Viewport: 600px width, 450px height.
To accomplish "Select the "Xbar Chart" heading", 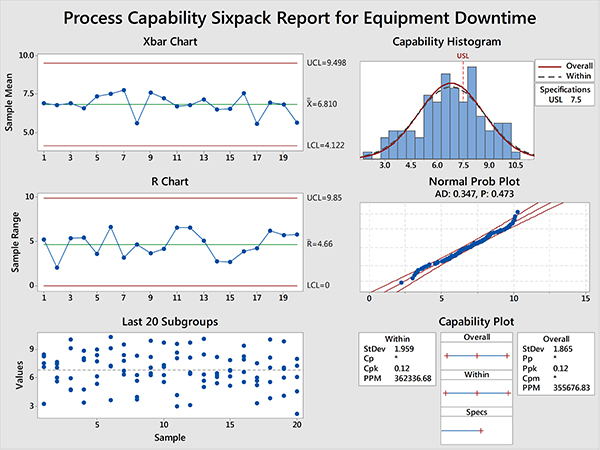I will coord(170,42).
